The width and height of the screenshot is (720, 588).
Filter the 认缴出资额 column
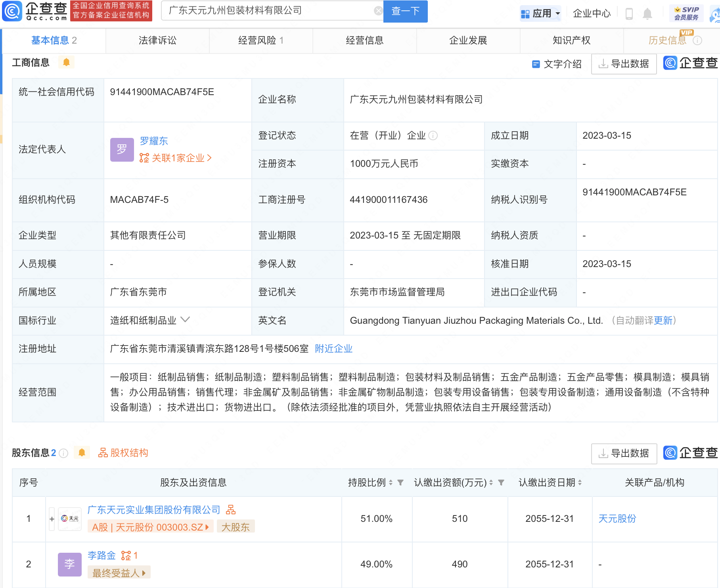coord(501,483)
